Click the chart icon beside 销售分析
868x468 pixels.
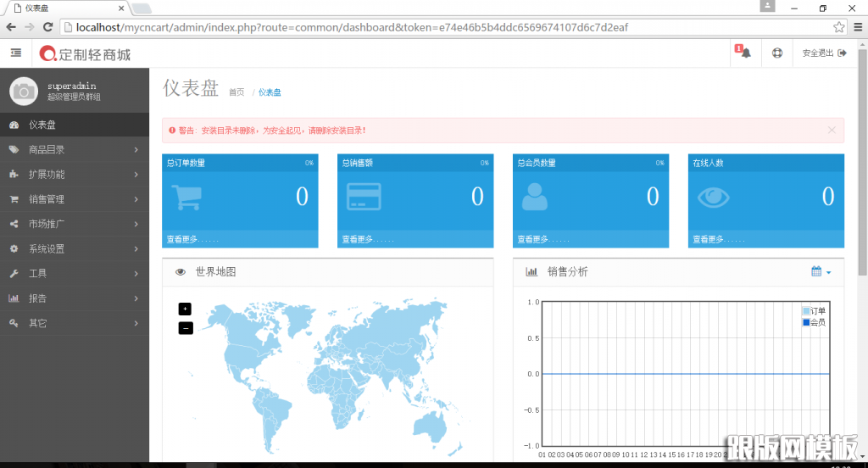(x=531, y=272)
